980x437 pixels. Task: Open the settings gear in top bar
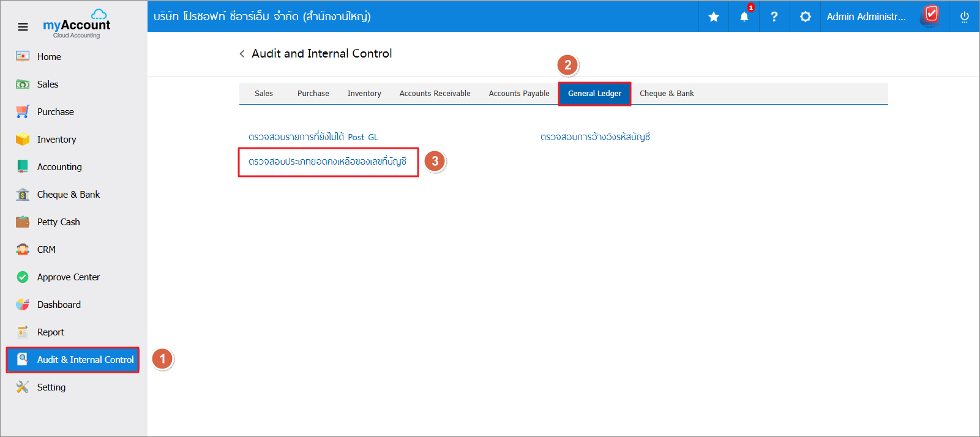[806, 17]
